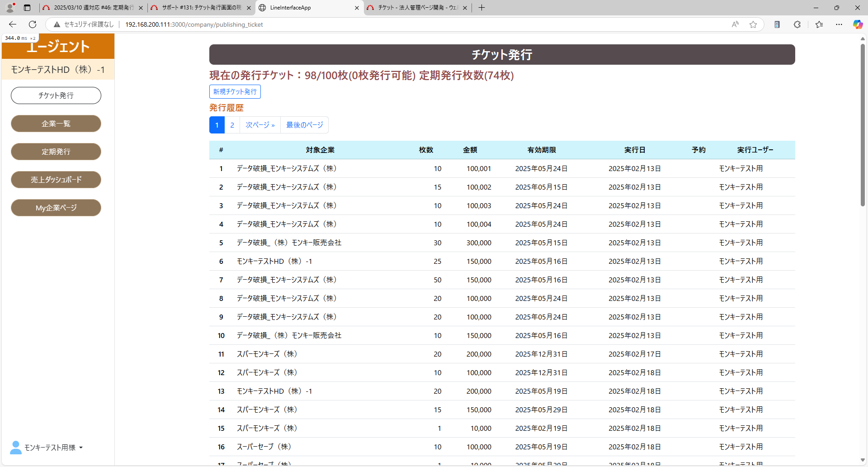Screen dimensions: 868x467
Task: Close the 2025/03/10 週対応 tab
Action: pos(141,8)
